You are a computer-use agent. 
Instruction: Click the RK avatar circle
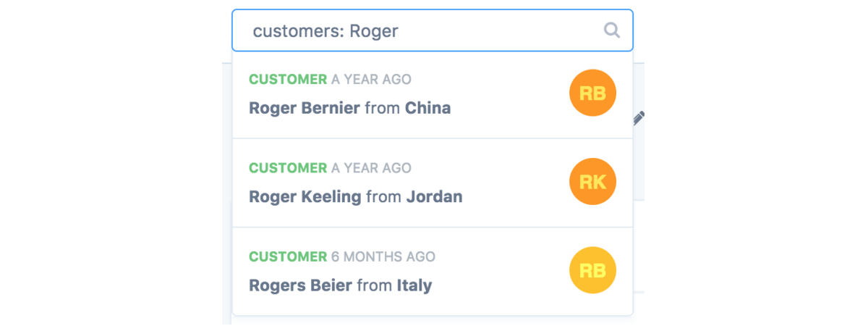coord(592,182)
